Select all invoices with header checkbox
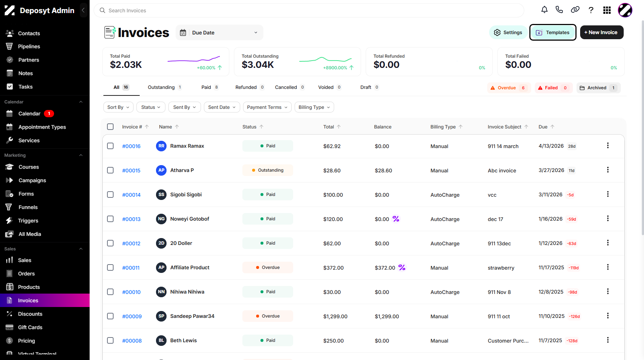Image resolution: width=644 pixels, height=360 pixels. pos(110,127)
